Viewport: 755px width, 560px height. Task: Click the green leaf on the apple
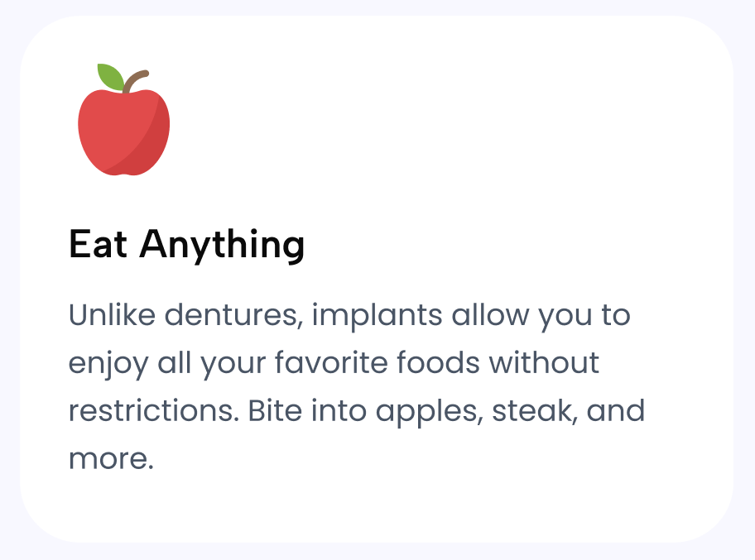point(109,76)
